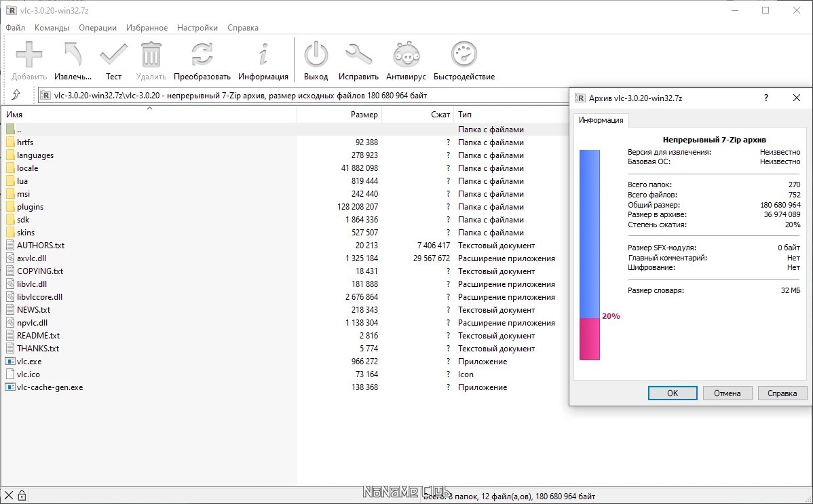This screenshot has height=504, width=813.
Task: Select the plugins folder in list
Action: 30,207
